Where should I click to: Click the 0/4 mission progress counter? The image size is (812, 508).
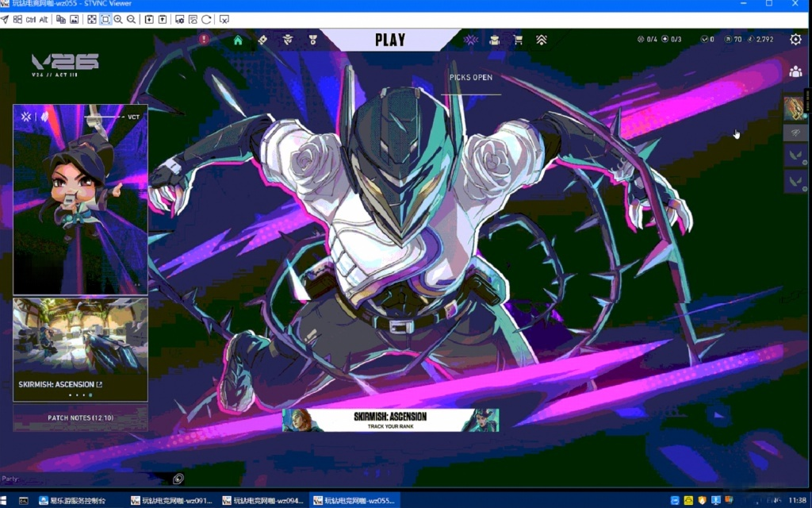coord(647,40)
